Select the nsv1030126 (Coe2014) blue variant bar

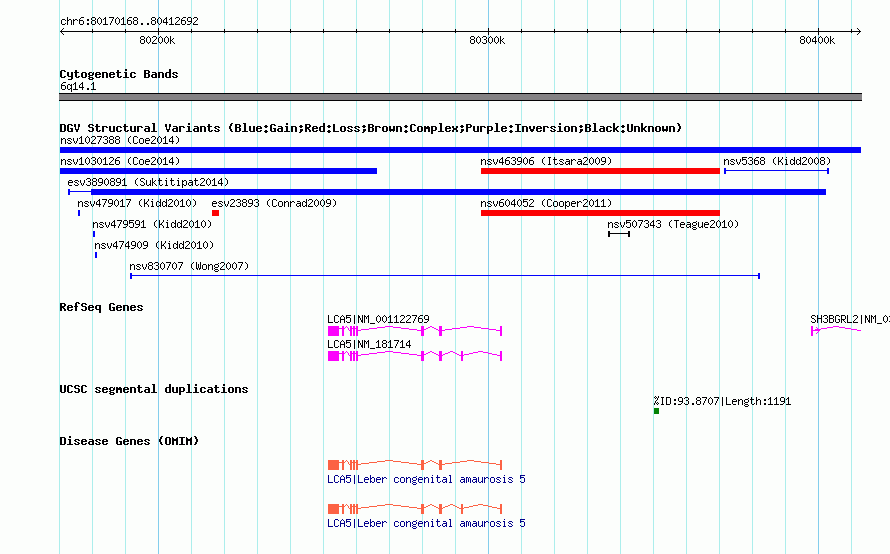[x=219, y=171]
